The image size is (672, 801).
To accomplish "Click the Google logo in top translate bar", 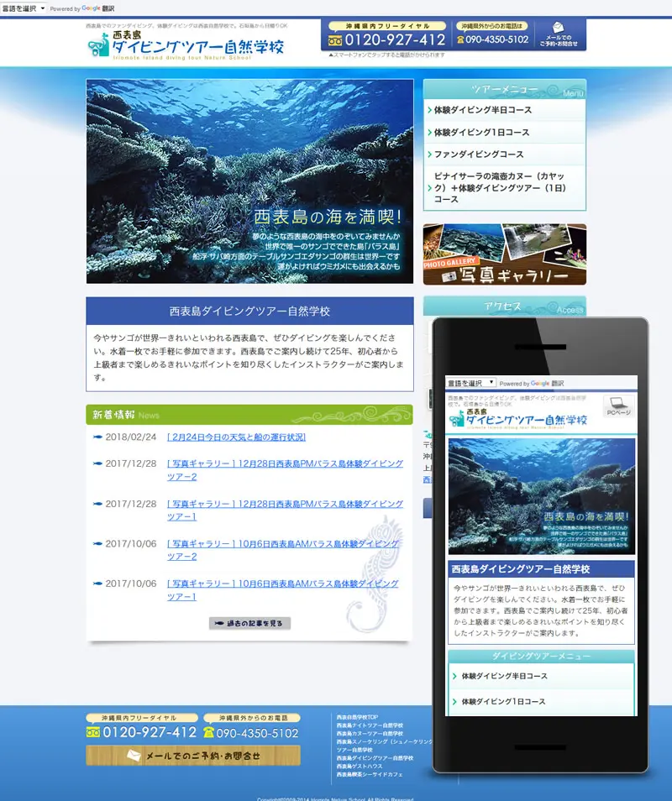I will click(91, 8).
